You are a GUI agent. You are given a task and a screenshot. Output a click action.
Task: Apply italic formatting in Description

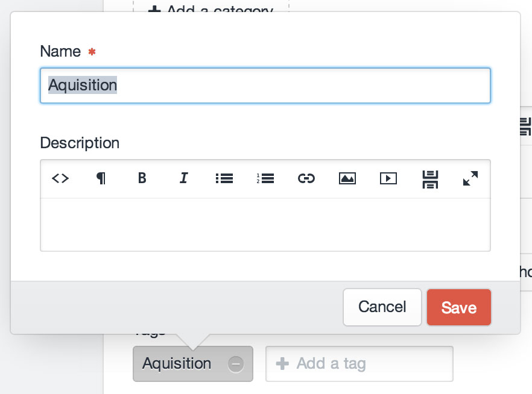183,178
